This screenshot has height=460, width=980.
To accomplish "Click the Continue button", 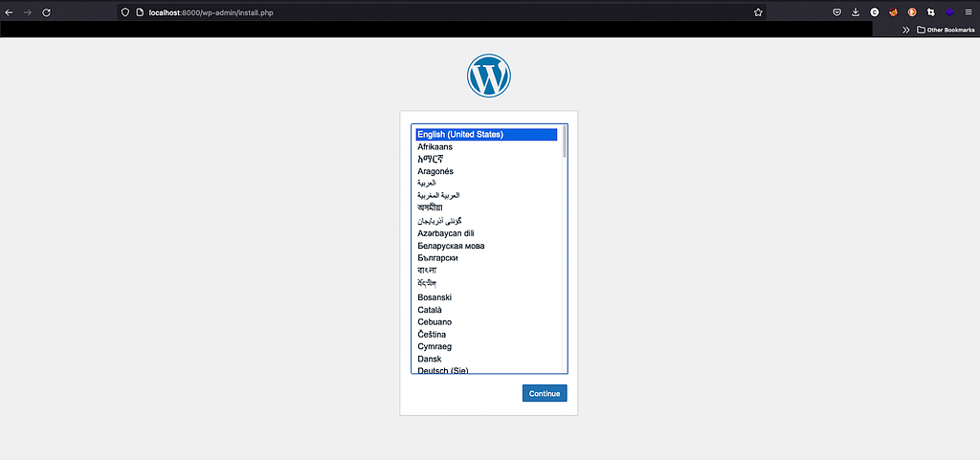I will [545, 393].
